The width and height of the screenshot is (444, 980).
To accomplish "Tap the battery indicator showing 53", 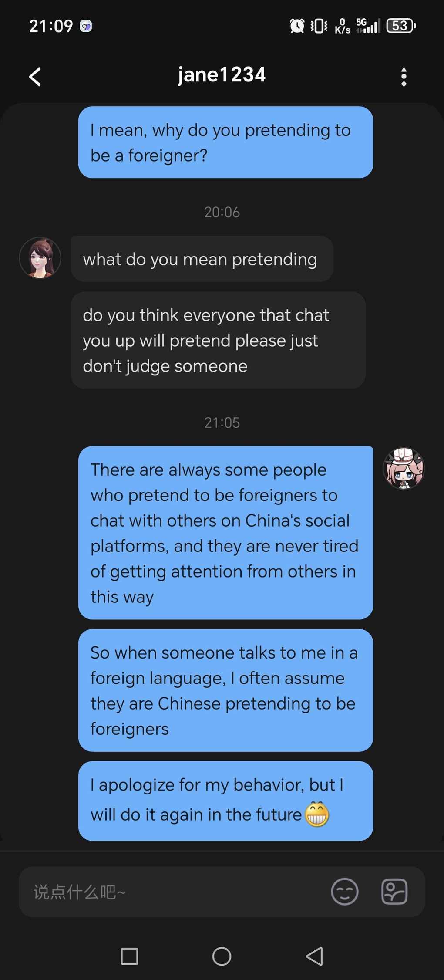I will click(x=401, y=26).
